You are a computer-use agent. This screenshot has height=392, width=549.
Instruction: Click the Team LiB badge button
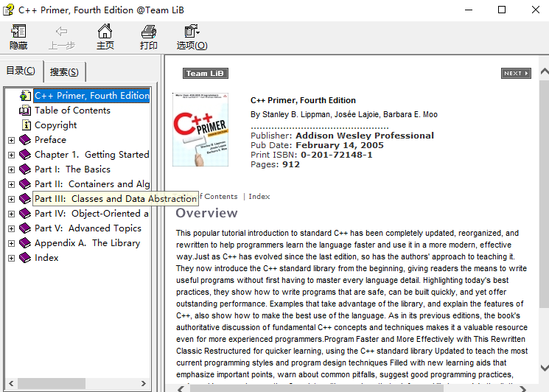[205, 73]
